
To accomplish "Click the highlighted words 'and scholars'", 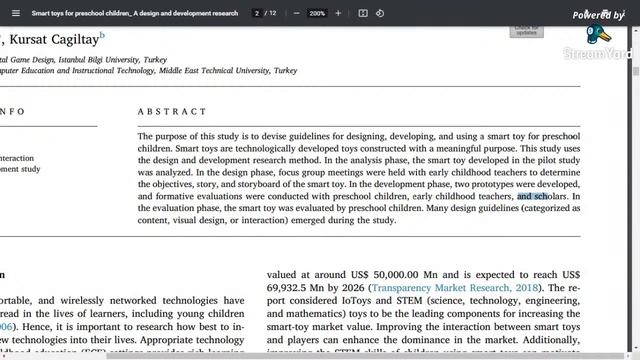I will pos(542,196).
